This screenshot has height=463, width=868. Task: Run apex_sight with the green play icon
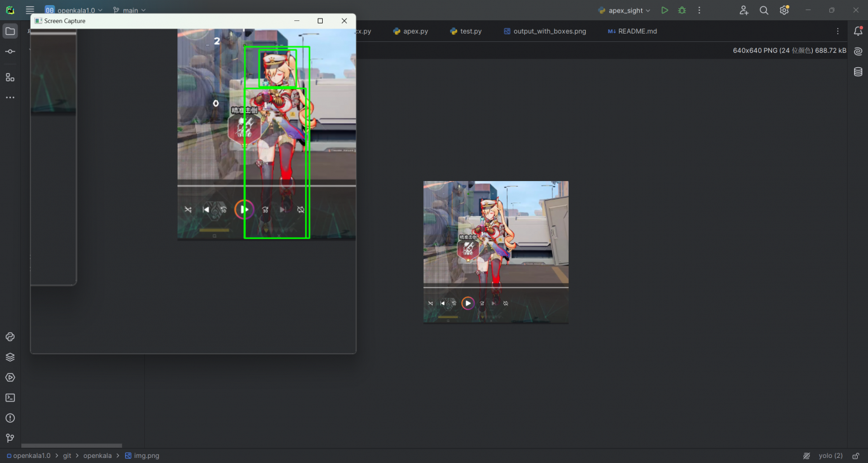(665, 10)
